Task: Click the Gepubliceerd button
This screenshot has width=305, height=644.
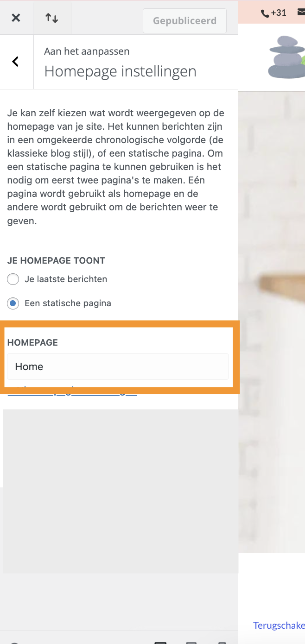Action: [x=184, y=21]
